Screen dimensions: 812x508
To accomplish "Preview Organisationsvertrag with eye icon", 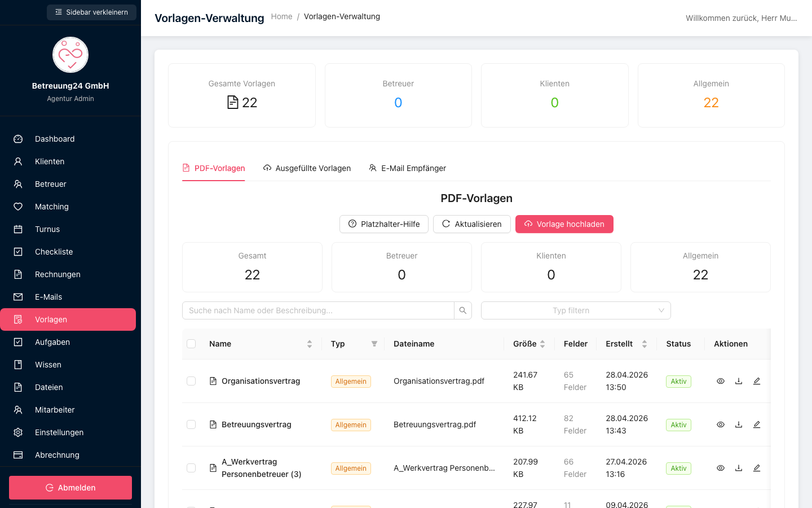I will tap(721, 381).
